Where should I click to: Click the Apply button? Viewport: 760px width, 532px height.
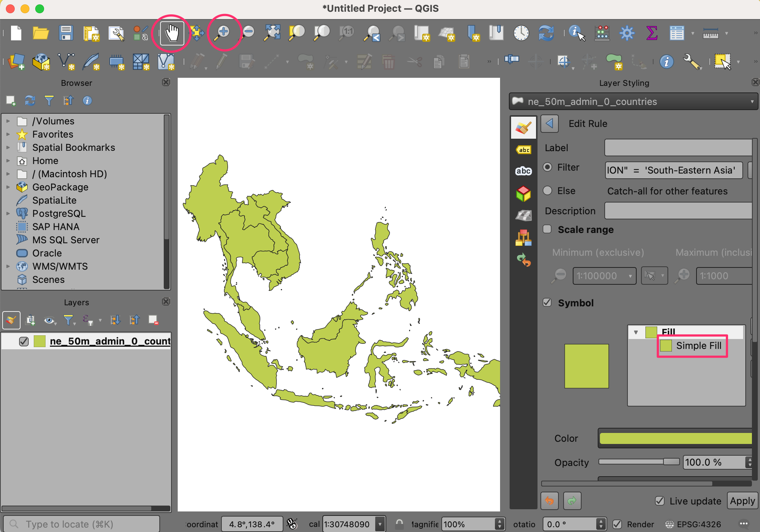pos(742,501)
